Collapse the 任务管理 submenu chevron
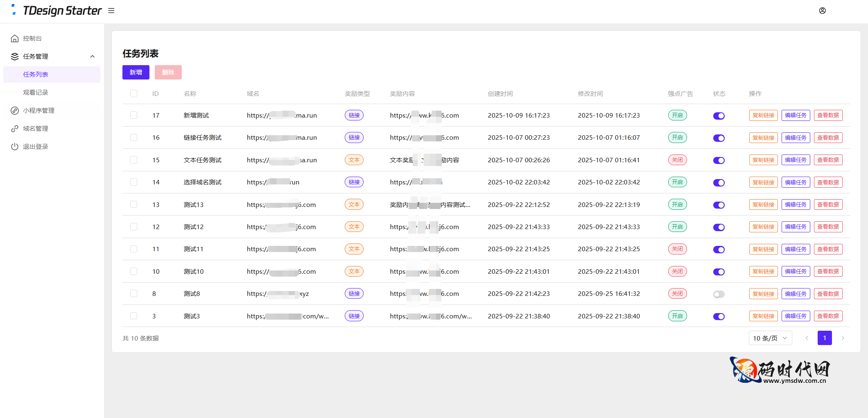The width and height of the screenshot is (868, 418). pyautogui.click(x=93, y=57)
